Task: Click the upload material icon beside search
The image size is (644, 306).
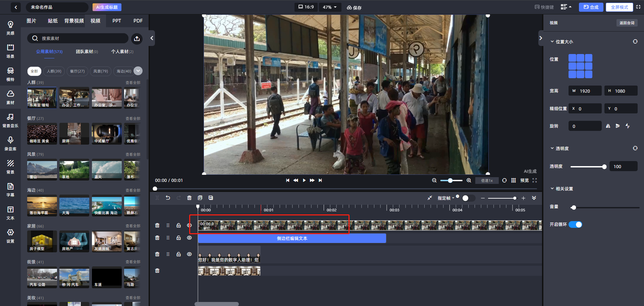Action: point(137,39)
